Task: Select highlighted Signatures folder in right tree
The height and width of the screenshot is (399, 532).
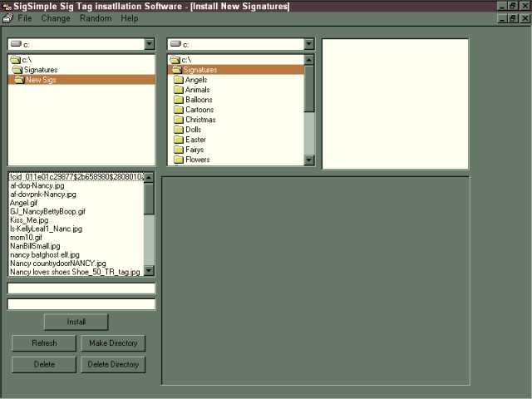Action: [236, 70]
